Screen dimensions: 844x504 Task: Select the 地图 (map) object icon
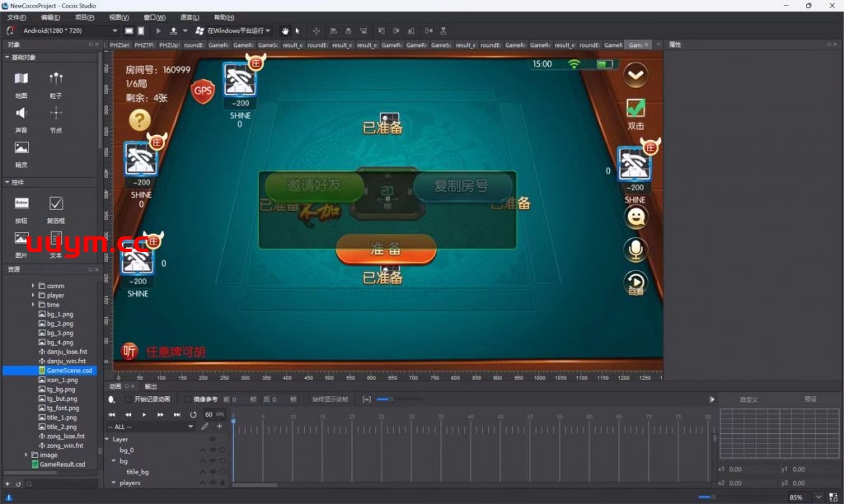[21, 79]
